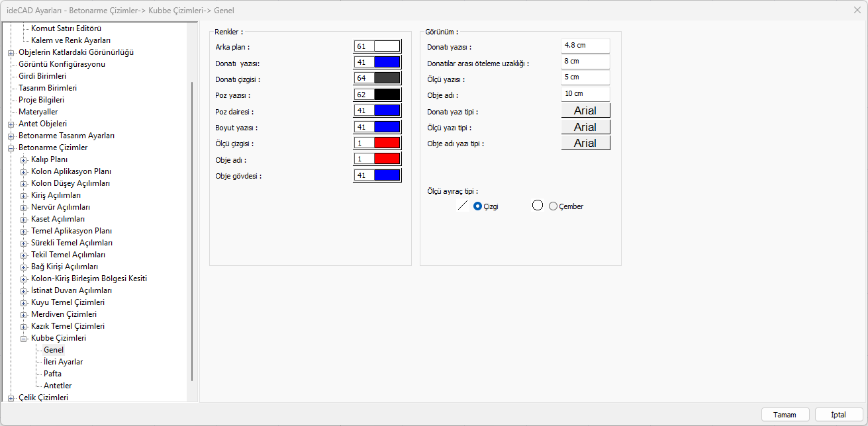The image size is (868, 426).
Task: Click the circle separator icon
Action: click(538, 206)
